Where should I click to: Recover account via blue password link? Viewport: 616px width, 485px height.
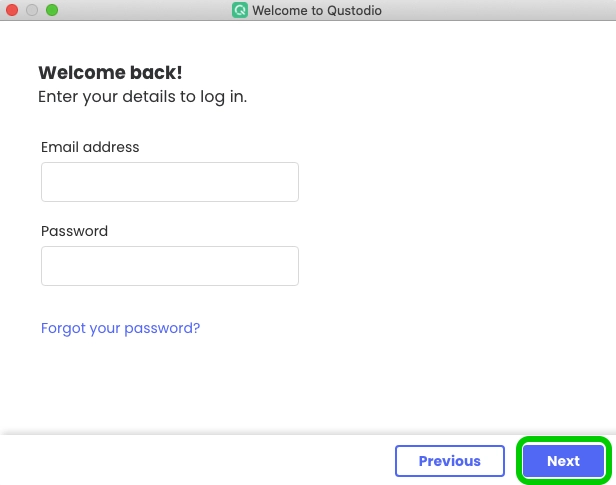(120, 328)
